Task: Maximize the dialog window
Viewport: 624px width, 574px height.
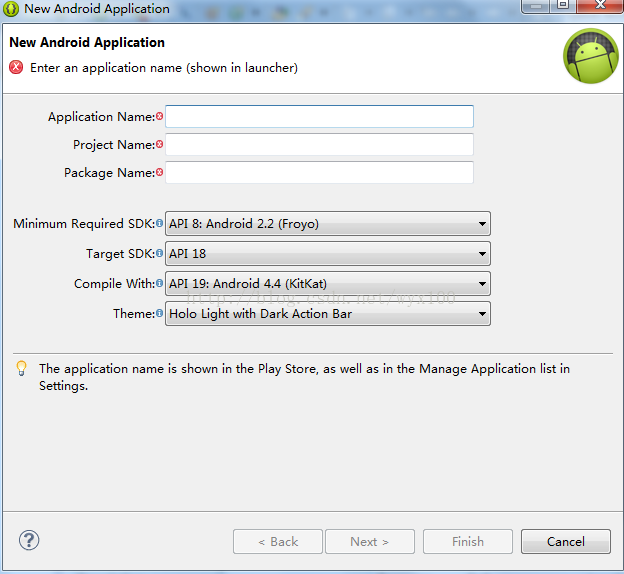Action: [563, 5]
